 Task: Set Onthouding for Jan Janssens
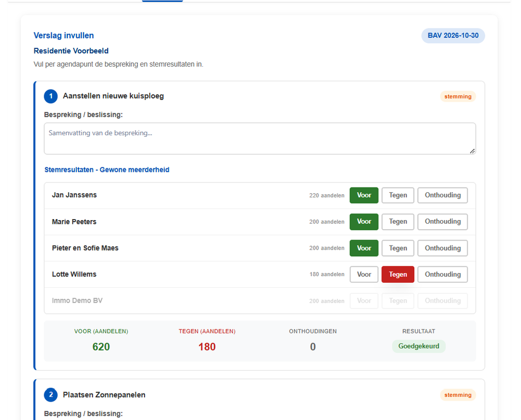[443, 195]
